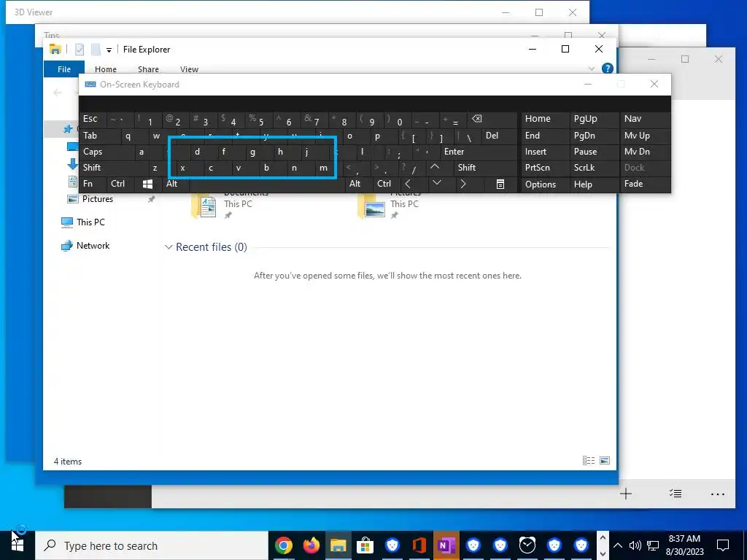Click the left arrow key beside the right Ctrl key
The image size is (747, 560).
click(x=408, y=184)
